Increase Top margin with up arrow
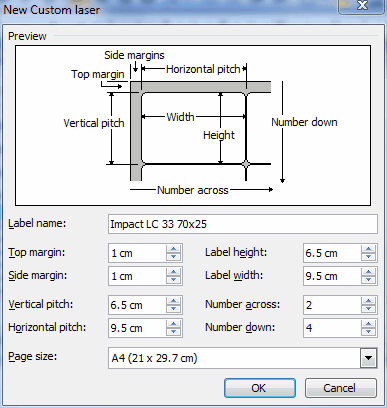The height and width of the screenshot is (408, 387). click(173, 249)
